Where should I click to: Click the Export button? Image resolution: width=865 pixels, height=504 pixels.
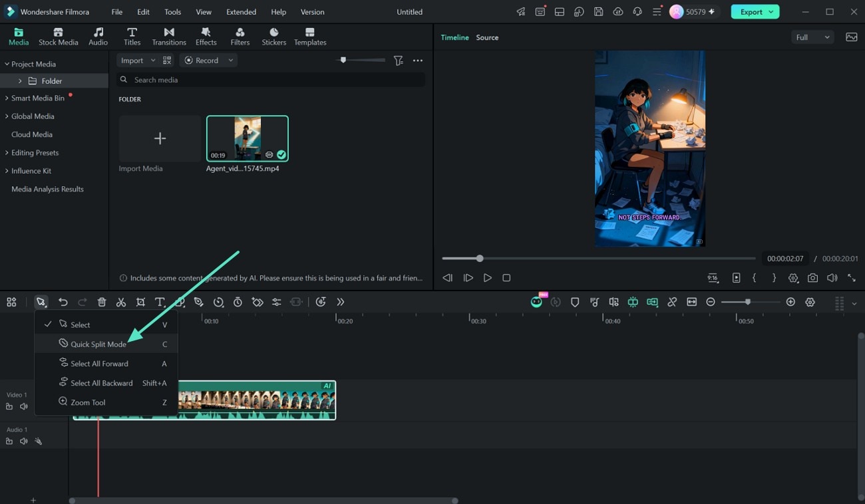click(x=755, y=12)
